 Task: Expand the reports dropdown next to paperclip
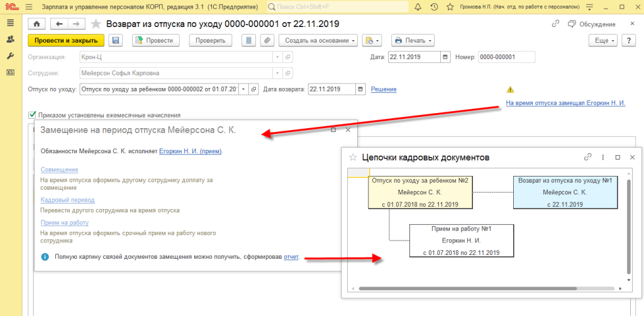pyautogui.click(x=373, y=41)
